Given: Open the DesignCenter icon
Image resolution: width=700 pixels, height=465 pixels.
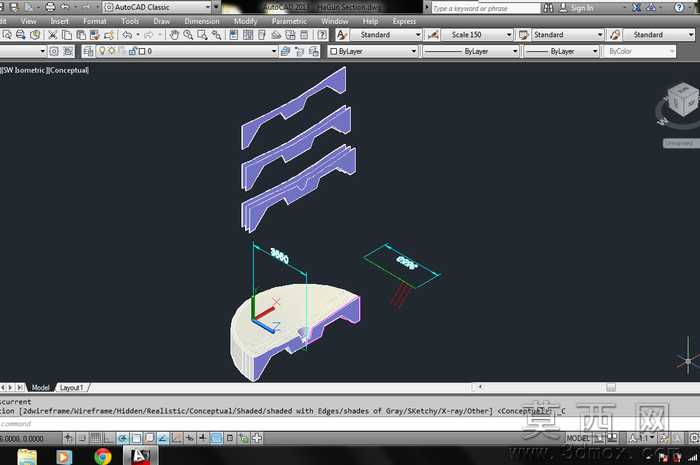Looking at the screenshot, I should 248,35.
